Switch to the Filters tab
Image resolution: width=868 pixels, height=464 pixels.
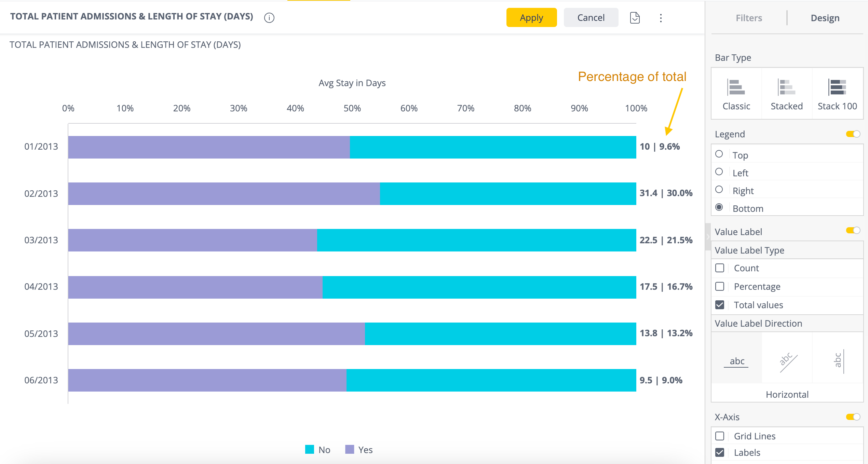[x=748, y=18]
